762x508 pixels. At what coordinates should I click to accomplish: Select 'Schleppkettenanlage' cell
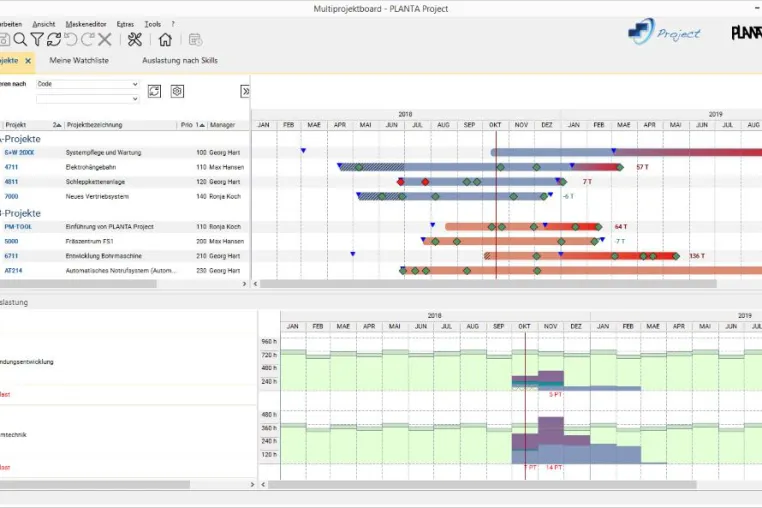95,182
